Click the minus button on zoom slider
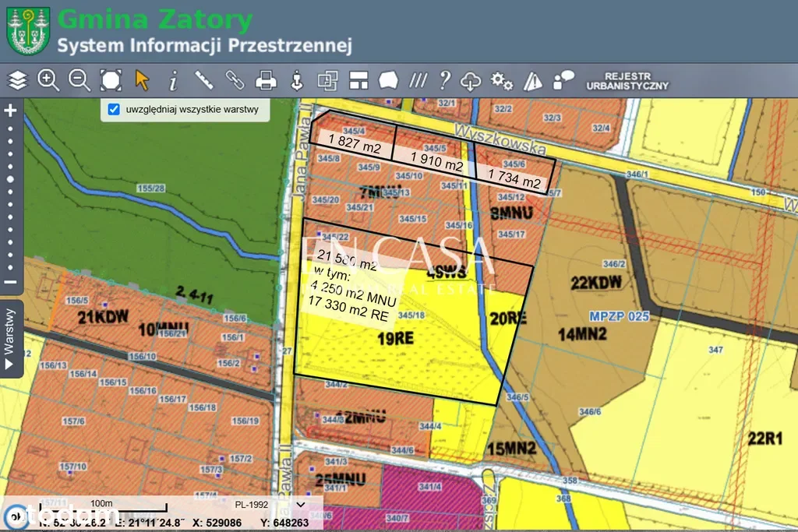 click(x=11, y=282)
